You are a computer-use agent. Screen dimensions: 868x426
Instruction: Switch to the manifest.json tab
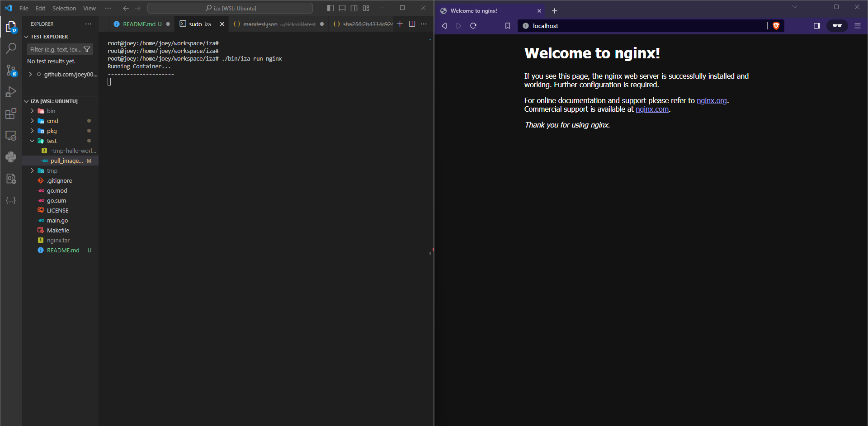pyautogui.click(x=278, y=24)
